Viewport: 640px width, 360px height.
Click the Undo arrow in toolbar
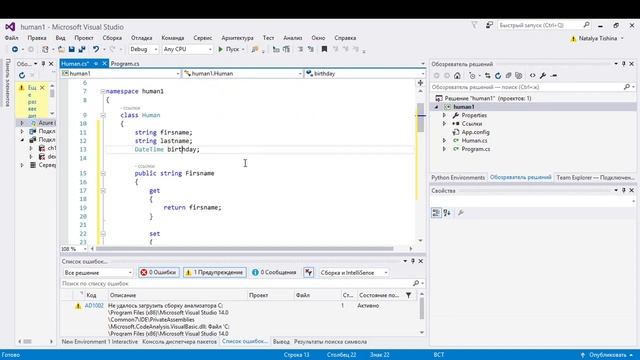coord(96,49)
